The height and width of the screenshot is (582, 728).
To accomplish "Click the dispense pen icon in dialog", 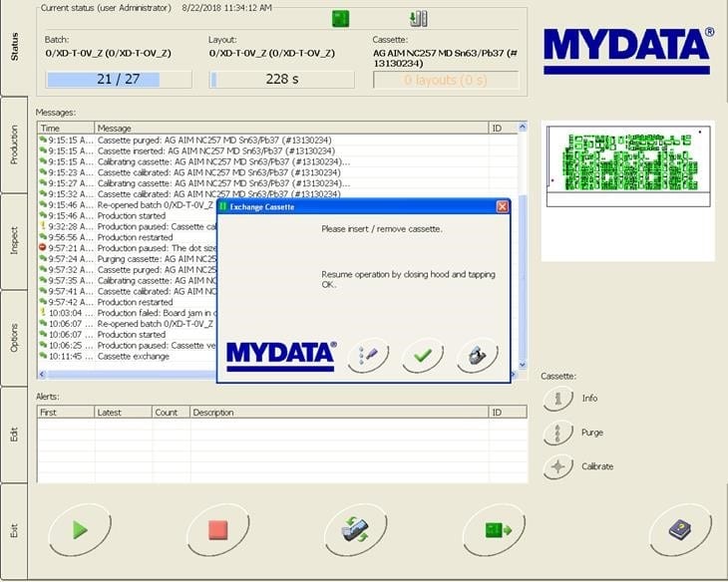I will (368, 356).
